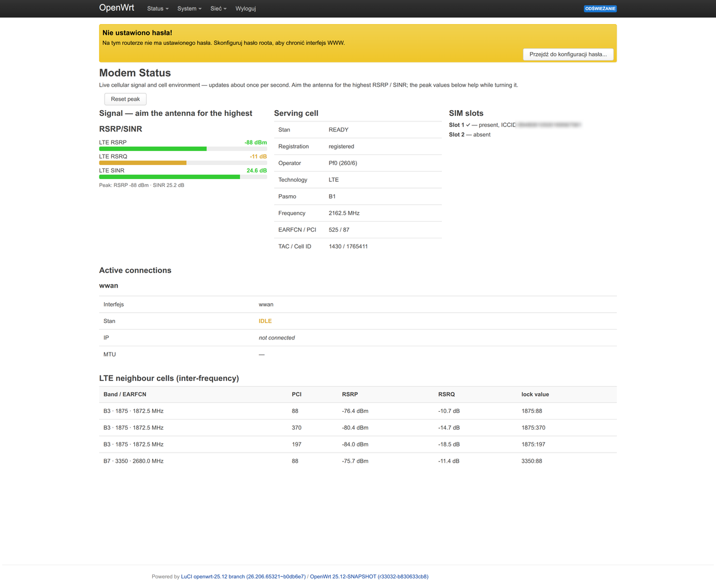716x588 pixels.
Task: Click the frequency value 2162.5 MHz
Action: pyautogui.click(x=344, y=213)
